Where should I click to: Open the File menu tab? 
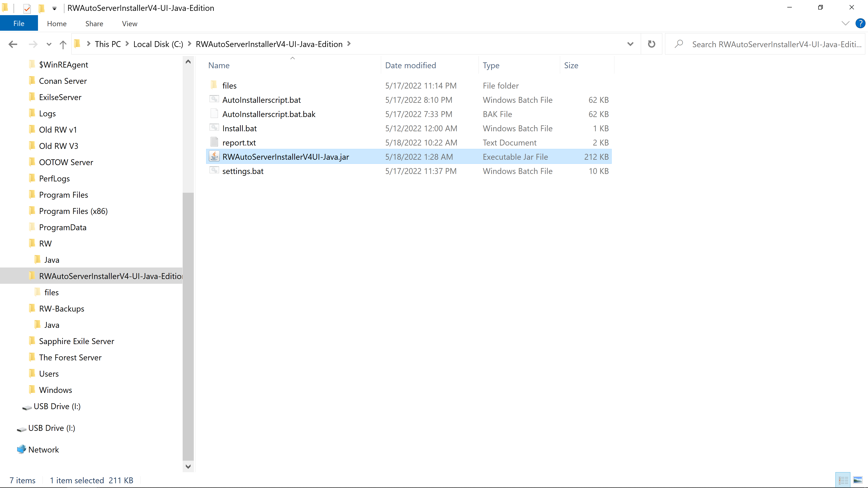19,23
